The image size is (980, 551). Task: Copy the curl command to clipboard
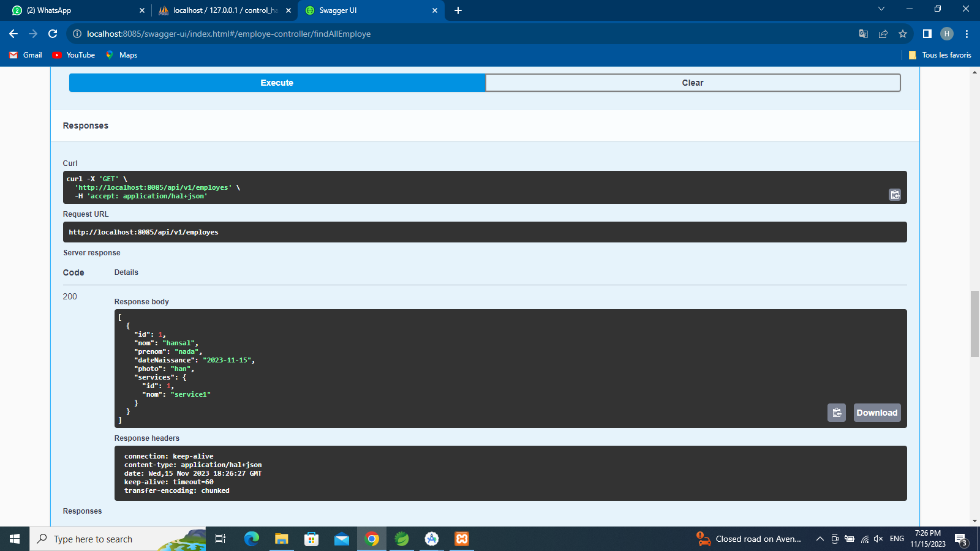pos(895,194)
